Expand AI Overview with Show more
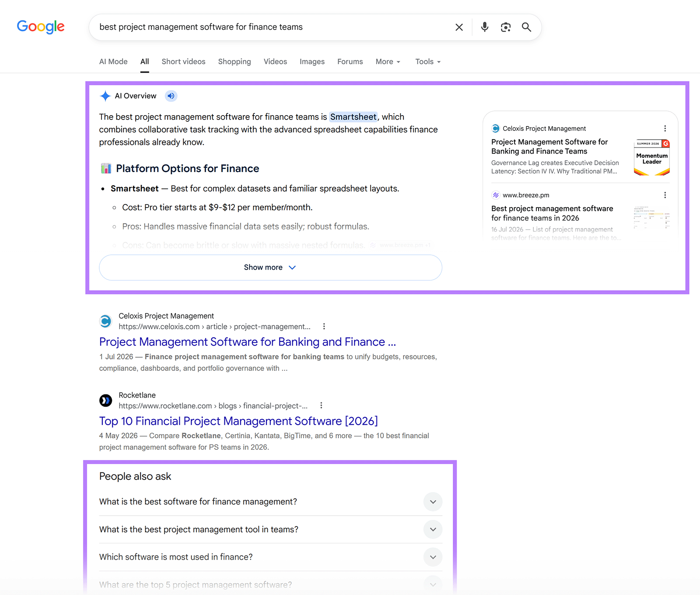700x595 pixels. coord(270,268)
